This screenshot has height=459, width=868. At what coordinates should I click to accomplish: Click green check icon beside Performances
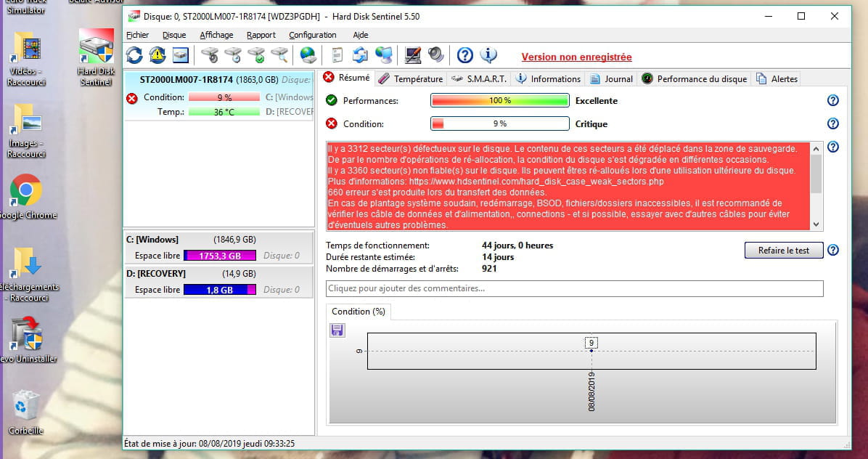click(331, 100)
